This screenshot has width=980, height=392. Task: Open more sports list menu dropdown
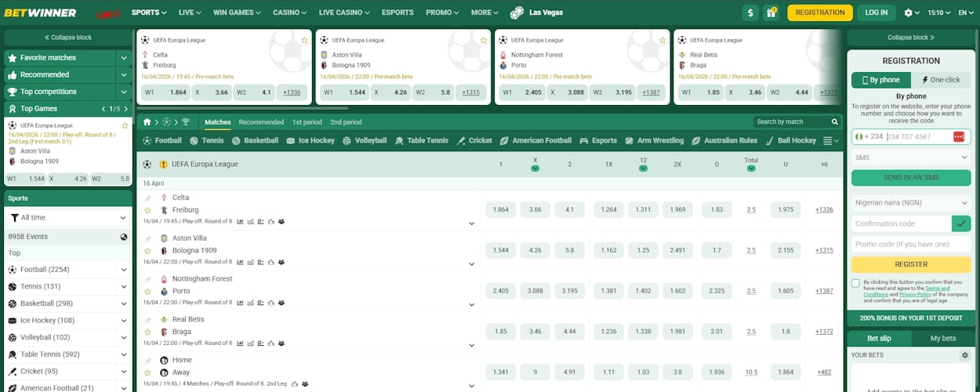click(x=831, y=140)
